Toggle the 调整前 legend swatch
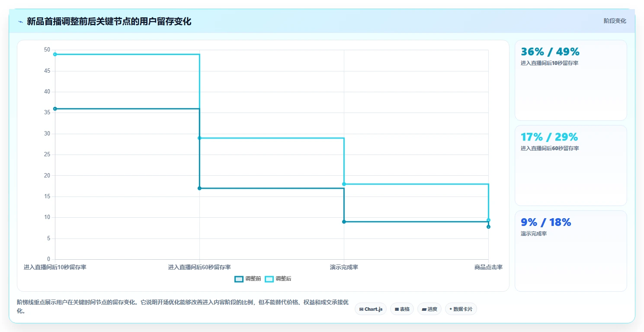 (x=239, y=279)
